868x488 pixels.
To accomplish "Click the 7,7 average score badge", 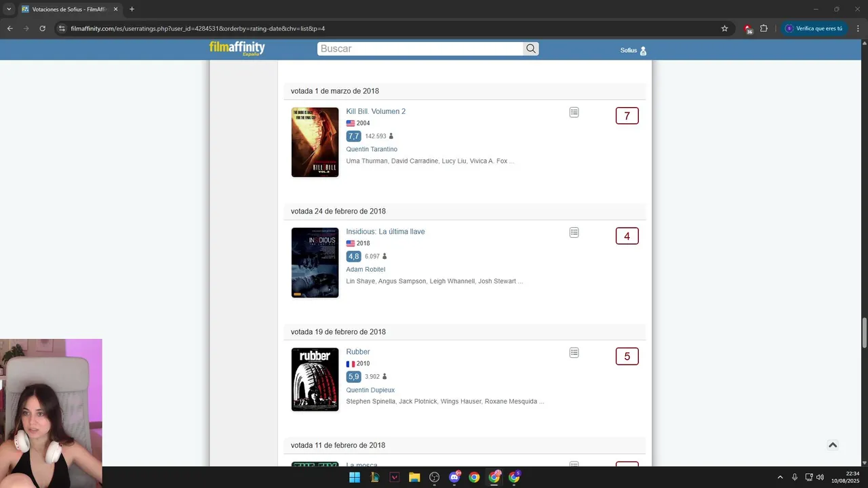I will pyautogui.click(x=353, y=136).
